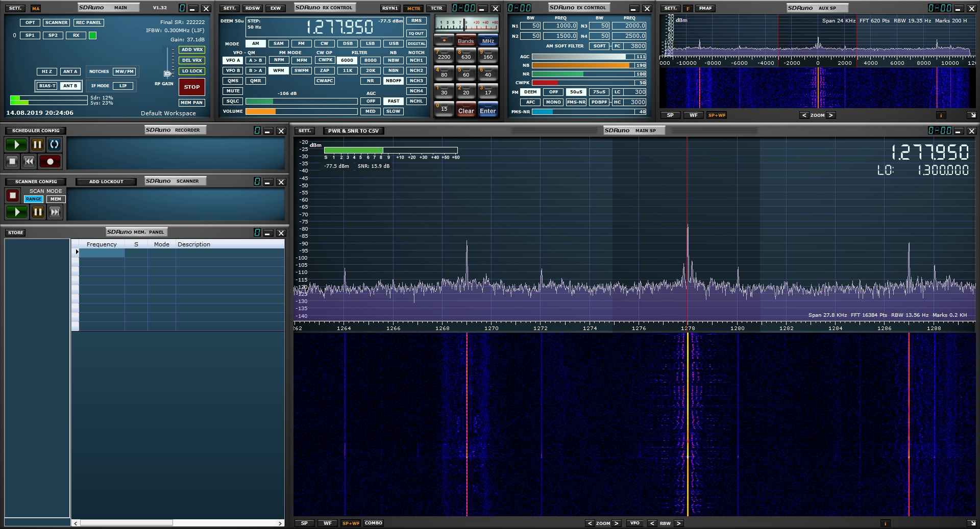The image size is (980, 529).
Task: Click the ADD VRX button
Action: pos(192,49)
